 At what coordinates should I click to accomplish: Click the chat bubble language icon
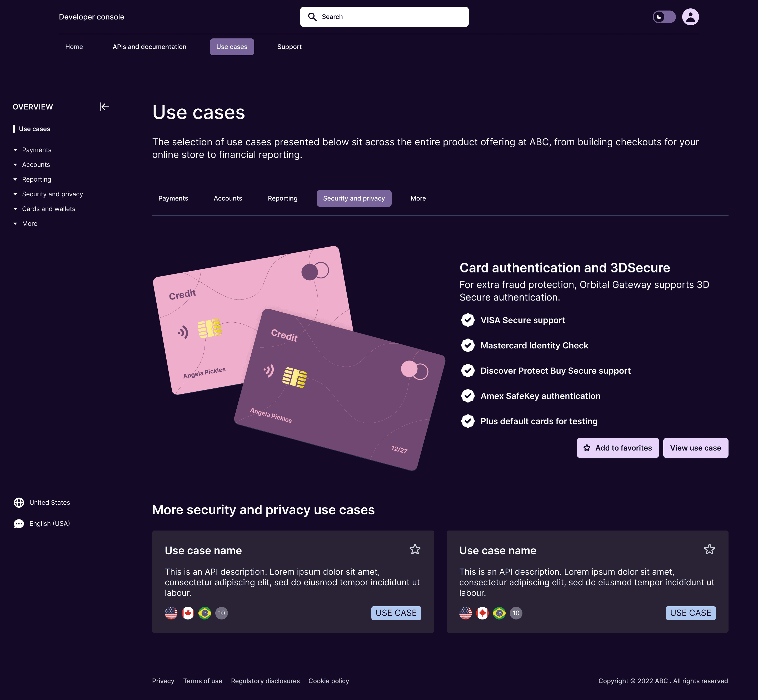(x=19, y=523)
